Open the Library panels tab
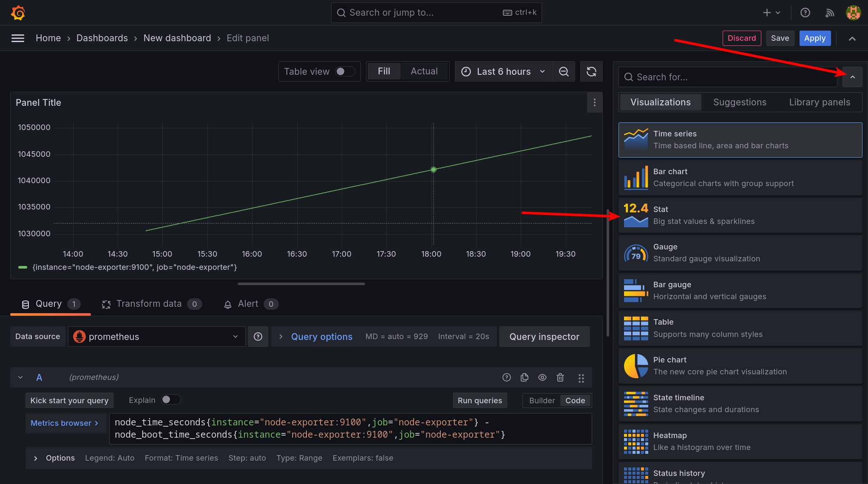The image size is (868, 484). (x=820, y=102)
